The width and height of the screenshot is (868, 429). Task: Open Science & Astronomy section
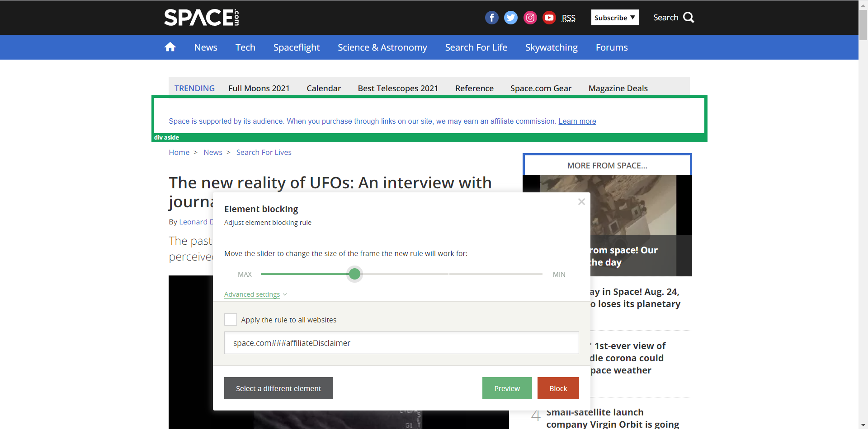(382, 47)
